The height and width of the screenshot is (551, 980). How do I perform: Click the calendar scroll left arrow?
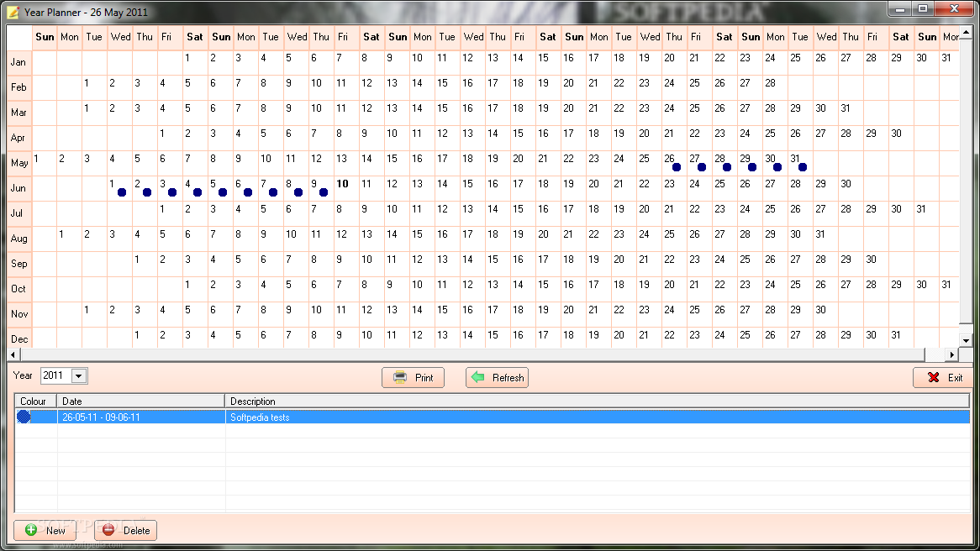coord(13,354)
